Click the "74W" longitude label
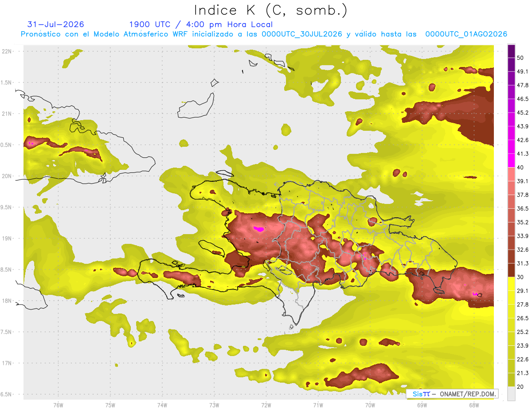 162,405
